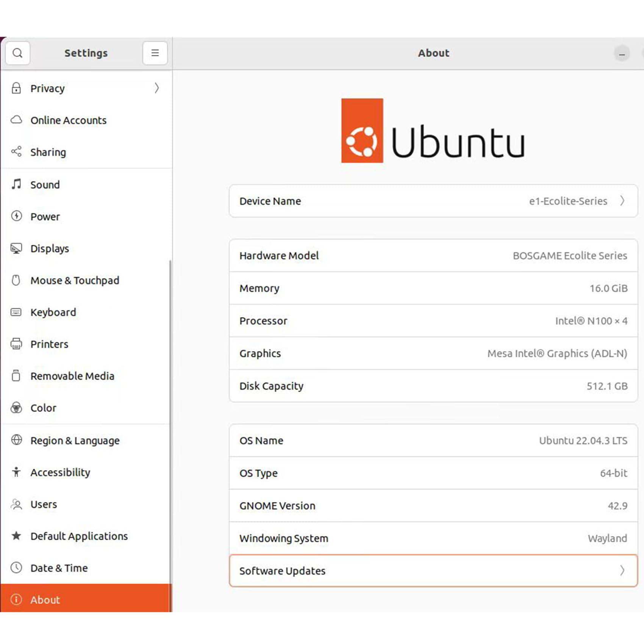Viewport: 644px width, 644px height.
Task: Open Keyboard settings via keyboard icon
Action: (x=16, y=312)
